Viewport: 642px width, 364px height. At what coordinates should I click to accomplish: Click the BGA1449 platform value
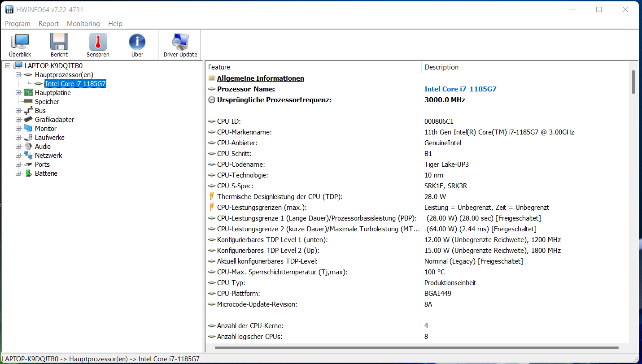click(x=438, y=294)
